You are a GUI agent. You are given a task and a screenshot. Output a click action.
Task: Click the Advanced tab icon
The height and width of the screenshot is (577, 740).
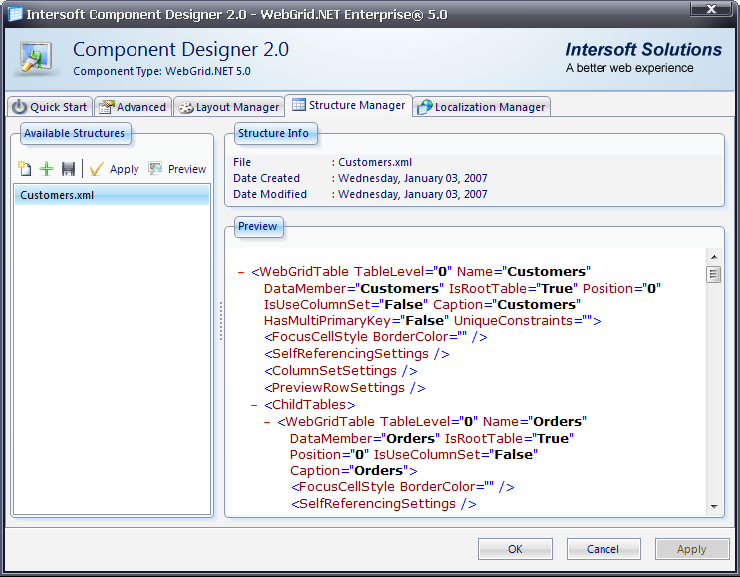(x=107, y=107)
